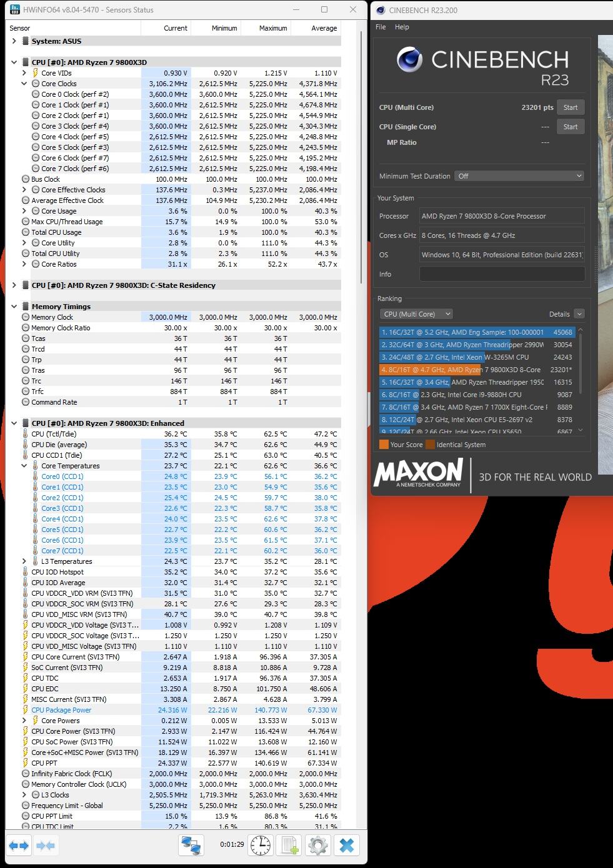Open the File menu in Cinebench

pyautogui.click(x=381, y=27)
